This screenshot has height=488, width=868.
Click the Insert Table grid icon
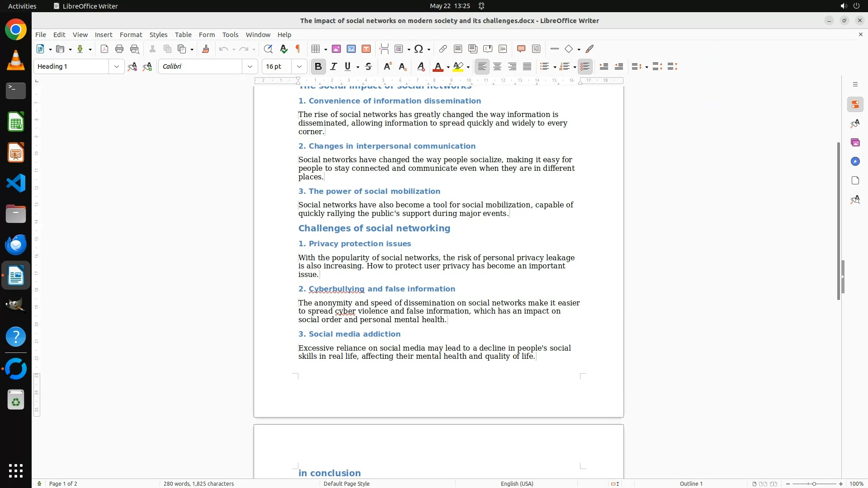point(316,49)
